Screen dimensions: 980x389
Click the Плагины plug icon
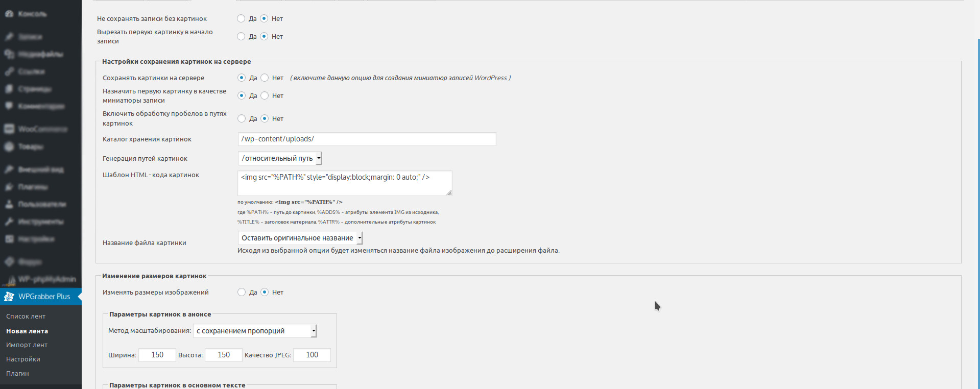(9, 187)
